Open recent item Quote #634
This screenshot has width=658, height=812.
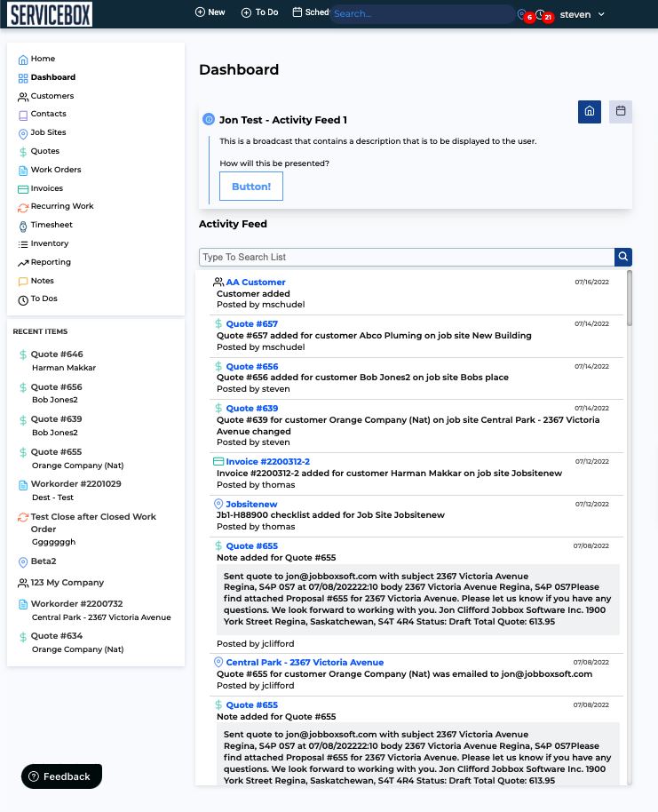[x=57, y=635]
